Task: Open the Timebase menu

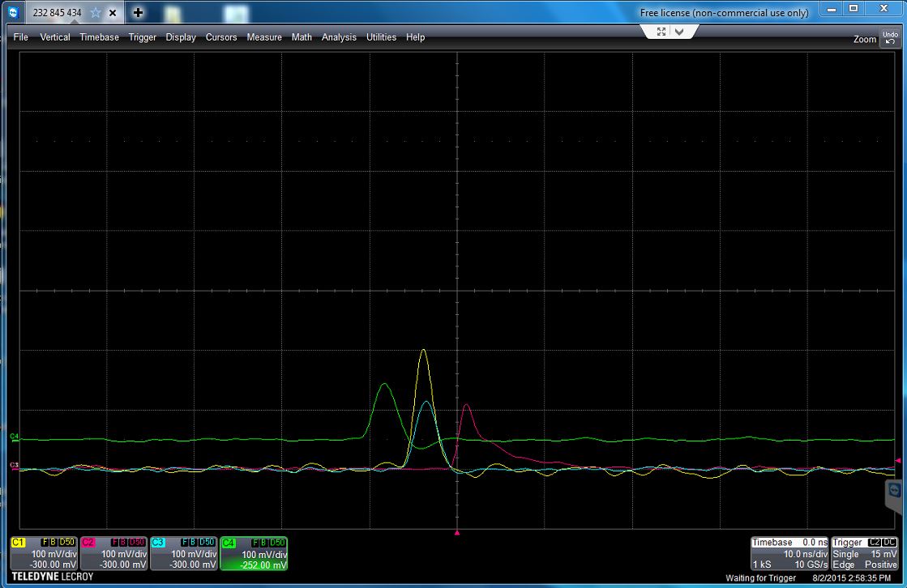Action: coord(99,37)
